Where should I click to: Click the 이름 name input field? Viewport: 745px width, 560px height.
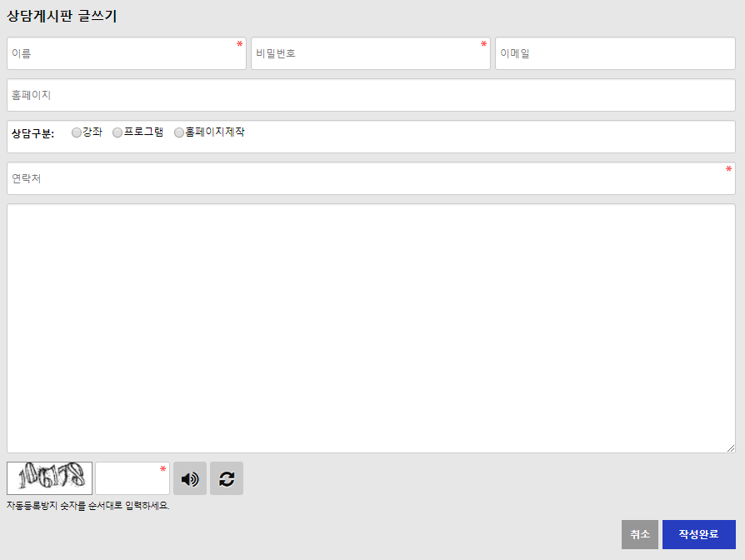[127, 53]
